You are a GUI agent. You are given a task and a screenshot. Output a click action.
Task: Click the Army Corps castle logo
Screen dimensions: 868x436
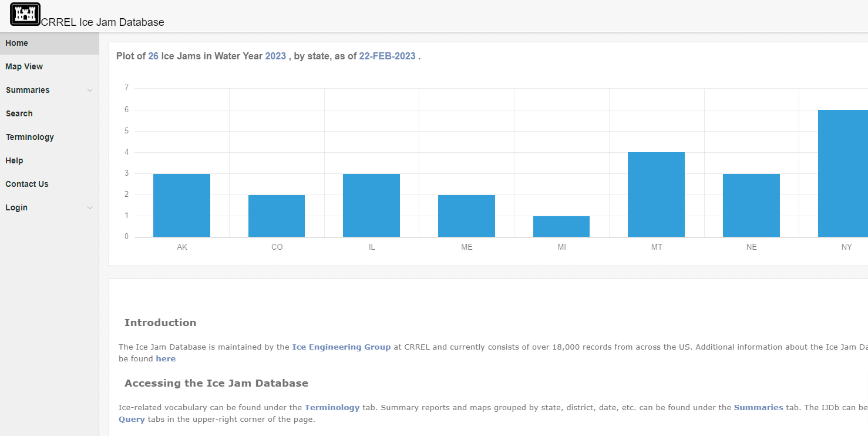click(x=25, y=14)
